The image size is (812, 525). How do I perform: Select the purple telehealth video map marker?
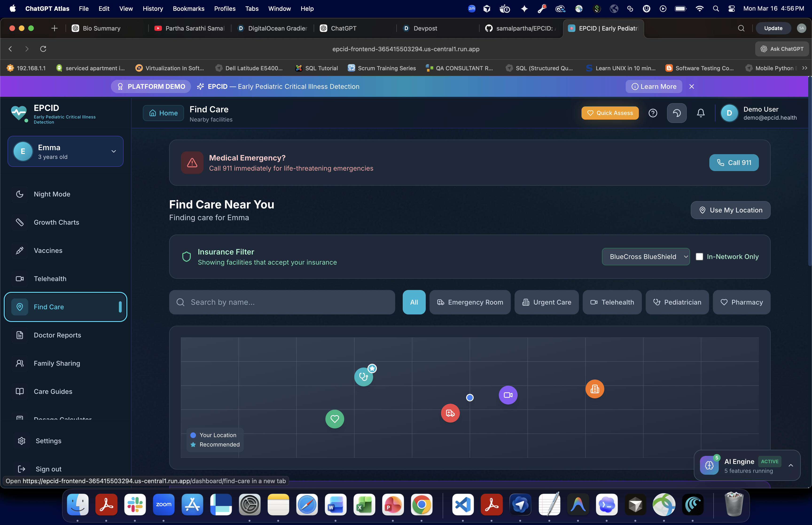(x=508, y=395)
